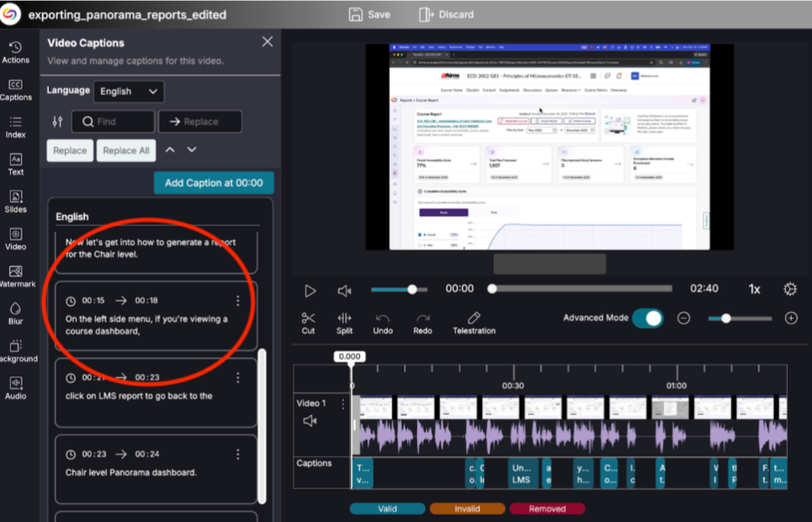
Task: Enable Advanced Mode
Action: tap(647, 318)
